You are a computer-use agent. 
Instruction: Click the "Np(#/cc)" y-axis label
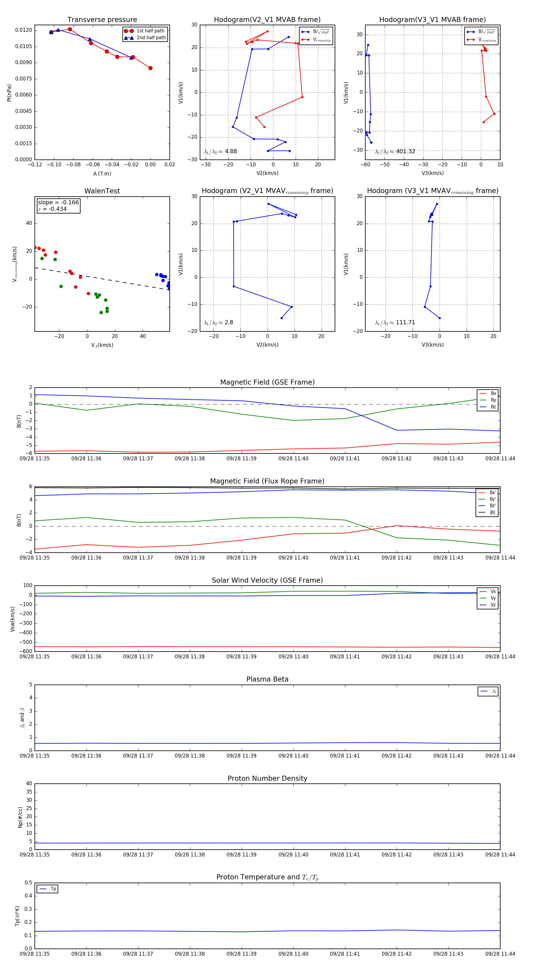pyautogui.click(x=20, y=817)
